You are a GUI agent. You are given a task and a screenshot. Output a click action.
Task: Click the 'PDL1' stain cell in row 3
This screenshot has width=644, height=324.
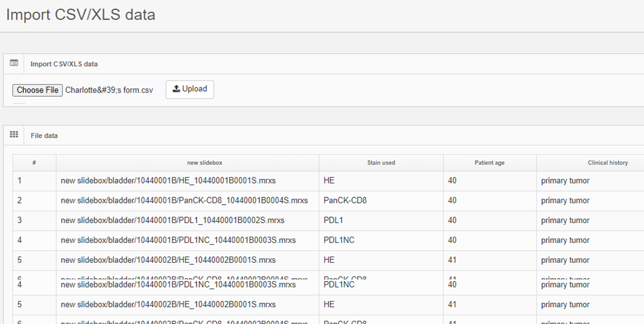[333, 220]
